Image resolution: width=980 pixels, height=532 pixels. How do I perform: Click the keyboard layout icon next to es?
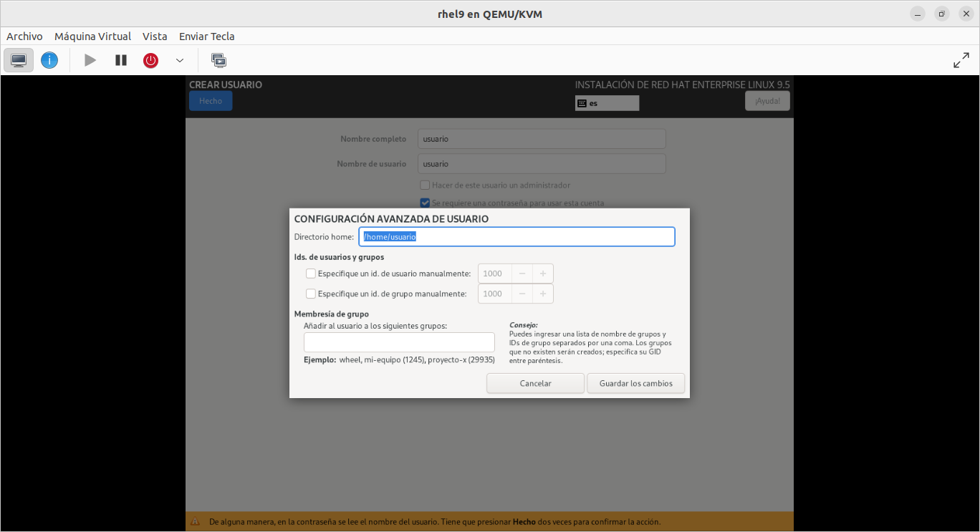click(x=582, y=103)
